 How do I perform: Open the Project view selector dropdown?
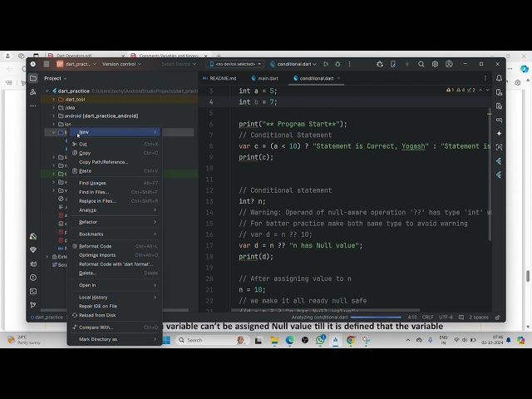[56, 78]
